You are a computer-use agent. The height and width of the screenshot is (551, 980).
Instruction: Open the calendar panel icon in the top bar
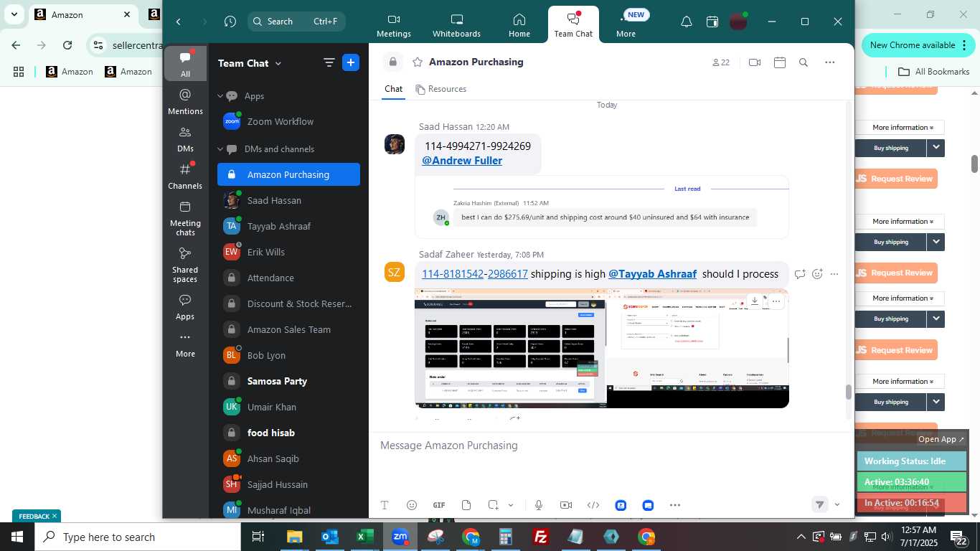pos(712,22)
